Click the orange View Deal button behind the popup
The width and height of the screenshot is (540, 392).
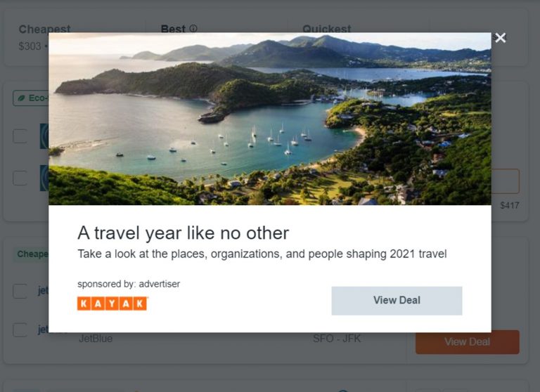(468, 343)
